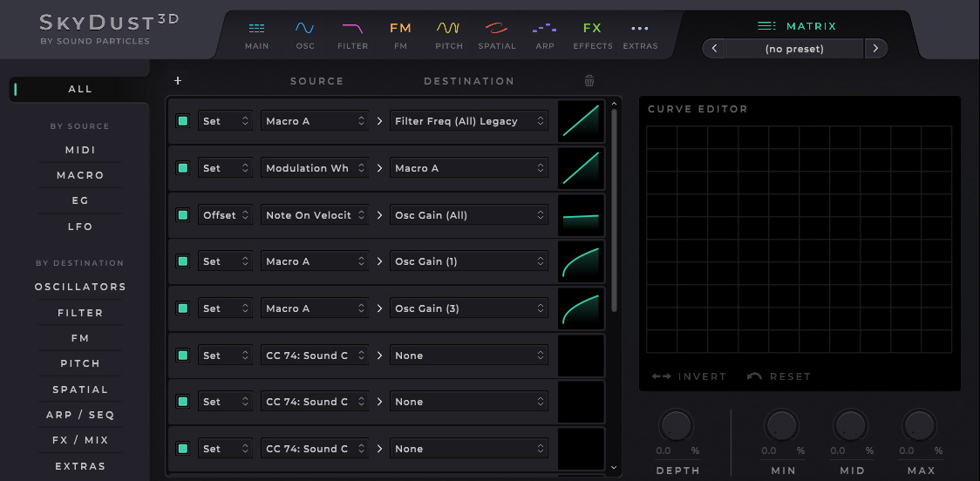This screenshot has width=980, height=481.
Task: Toggle the Modulation Wheel routing enable box
Action: (x=183, y=168)
